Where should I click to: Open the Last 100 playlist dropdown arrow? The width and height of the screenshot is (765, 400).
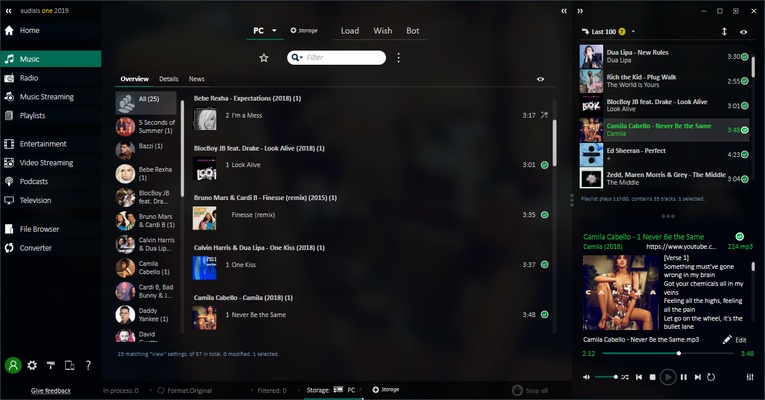[633, 32]
